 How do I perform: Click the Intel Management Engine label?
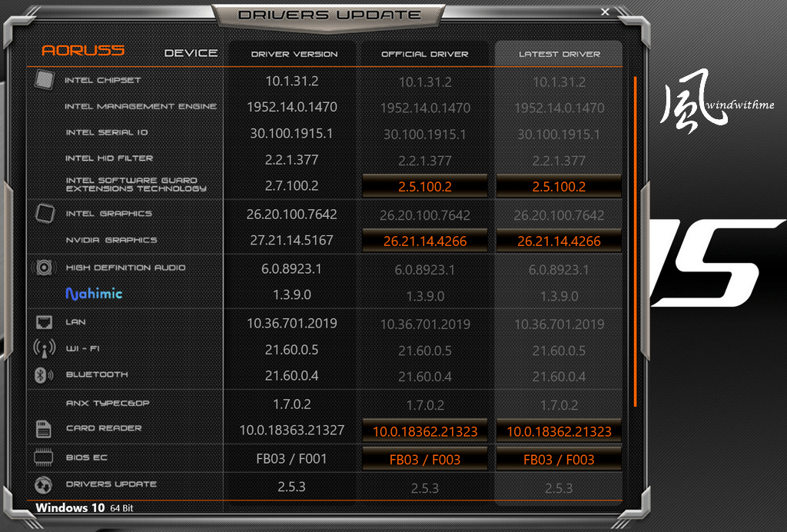coord(141,106)
